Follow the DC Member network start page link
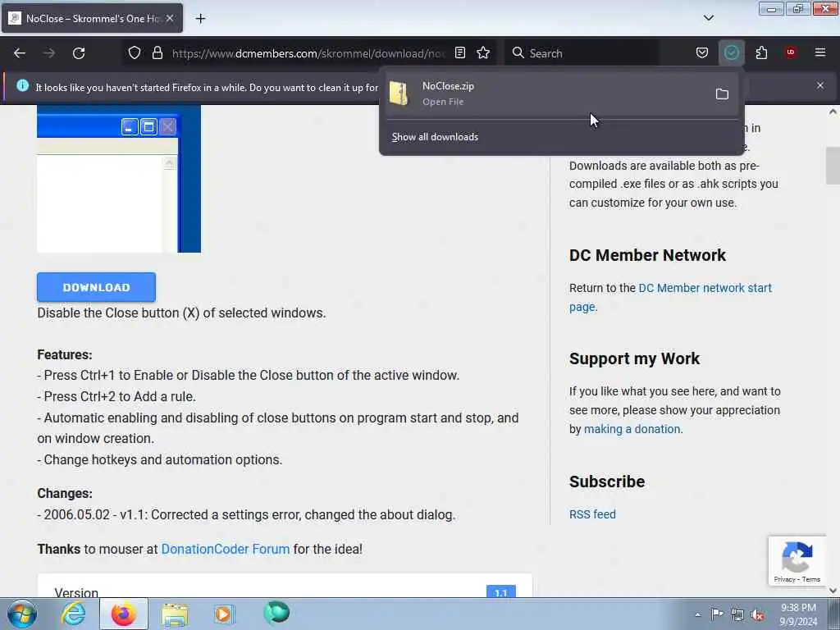The width and height of the screenshot is (840, 630). coord(705,288)
